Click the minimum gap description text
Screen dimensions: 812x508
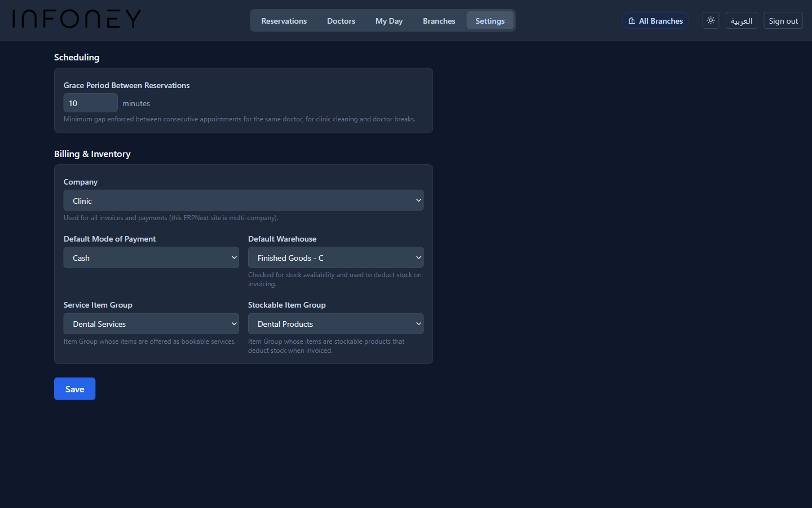click(239, 119)
